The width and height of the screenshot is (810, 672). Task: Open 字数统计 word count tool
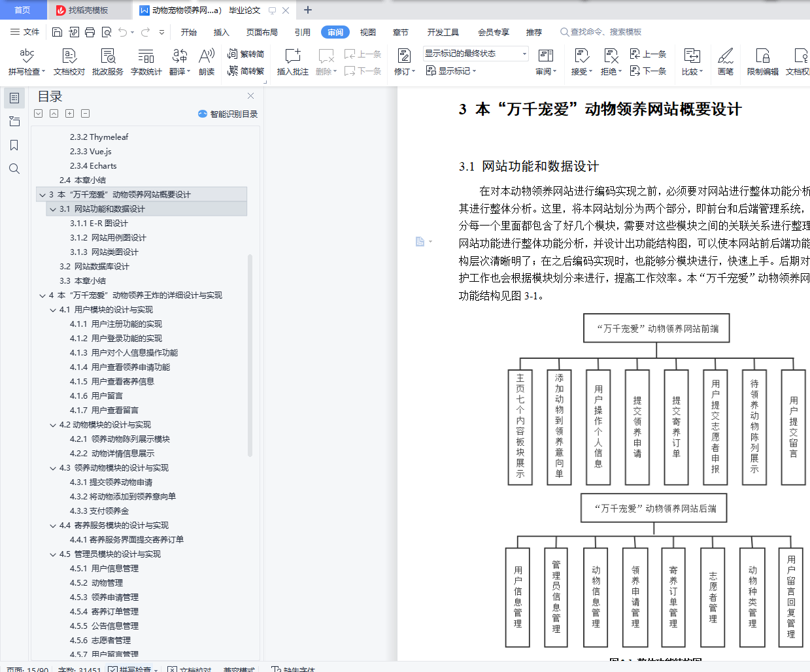pos(146,62)
